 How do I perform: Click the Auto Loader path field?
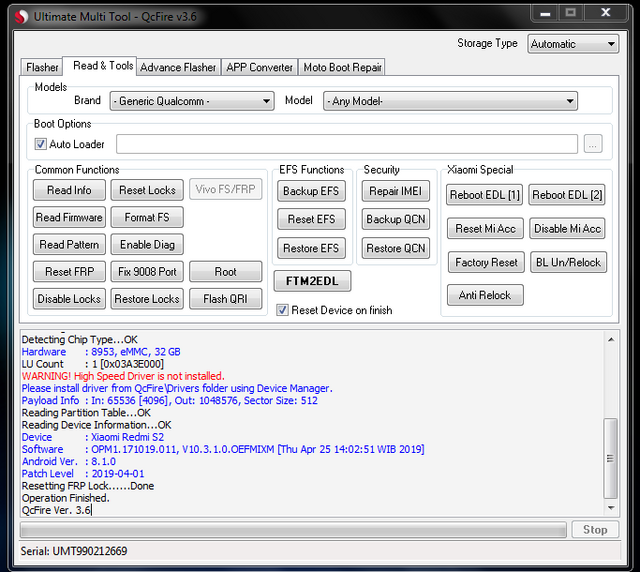click(347, 144)
